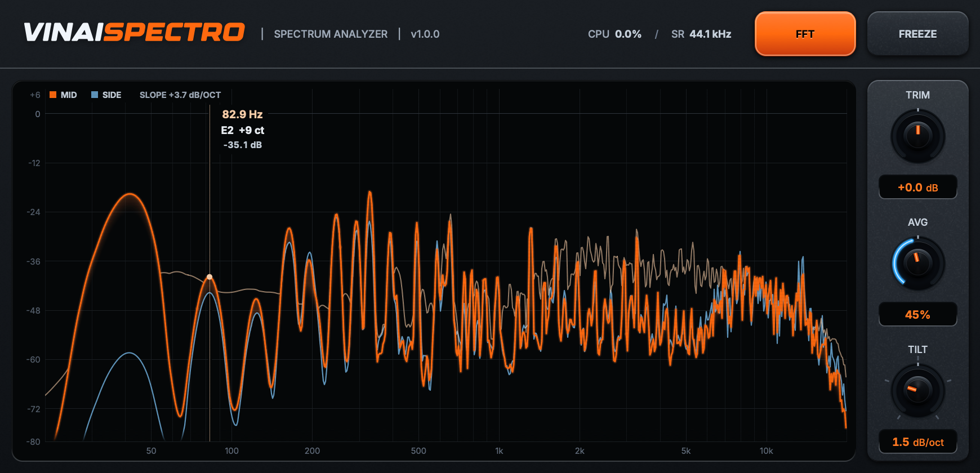The width and height of the screenshot is (980, 473).
Task: Click the VINAISPECTRO logo
Action: (134, 33)
